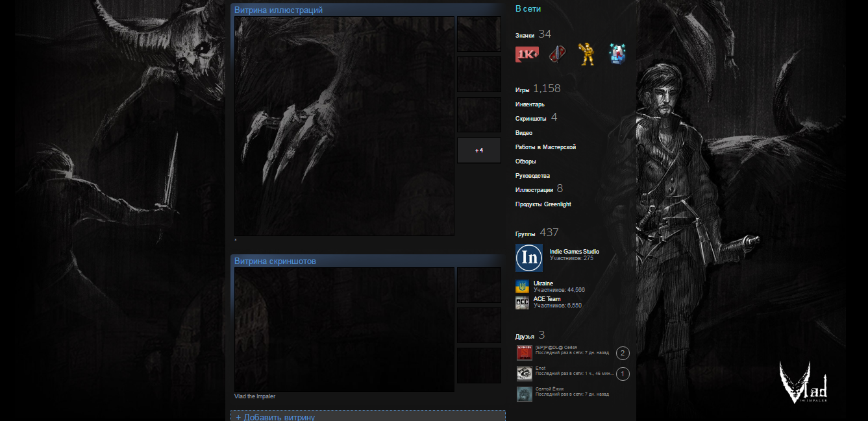Open avatar of friend Enot
The height and width of the screenshot is (421, 868).
pyautogui.click(x=525, y=374)
